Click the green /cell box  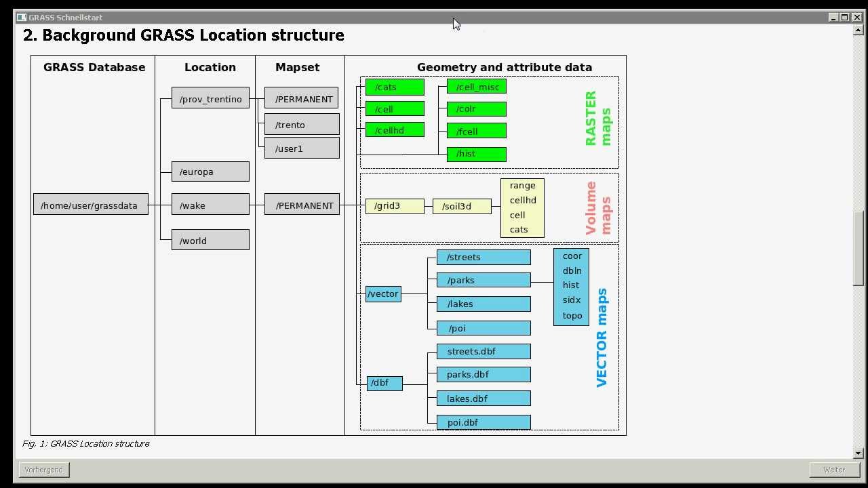[x=395, y=108]
